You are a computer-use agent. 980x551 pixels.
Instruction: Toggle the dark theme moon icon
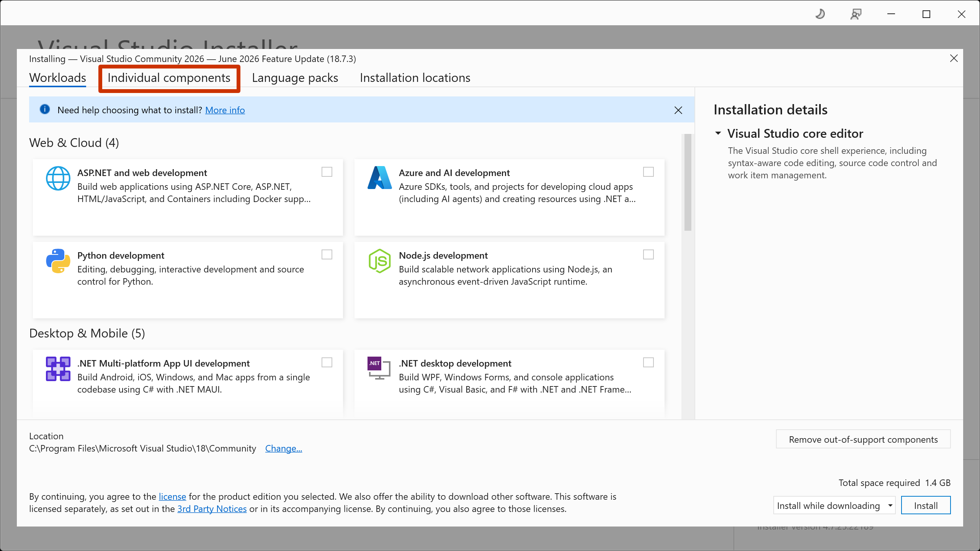point(820,14)
